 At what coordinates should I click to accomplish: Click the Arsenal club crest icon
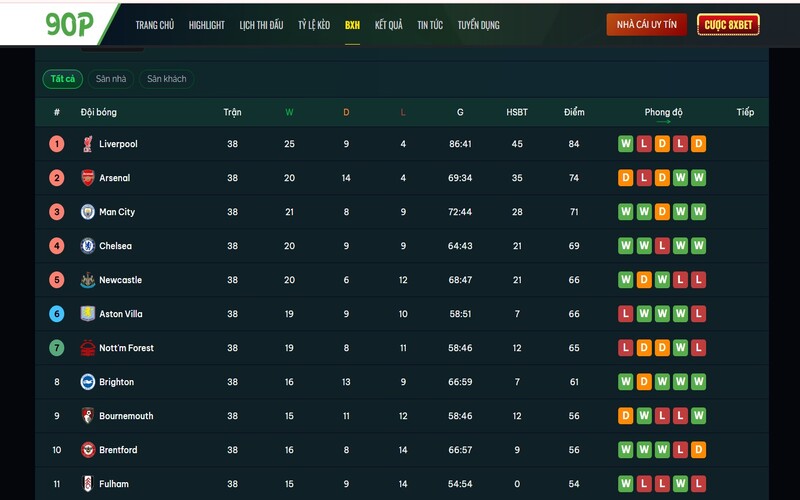pos(88,178)
